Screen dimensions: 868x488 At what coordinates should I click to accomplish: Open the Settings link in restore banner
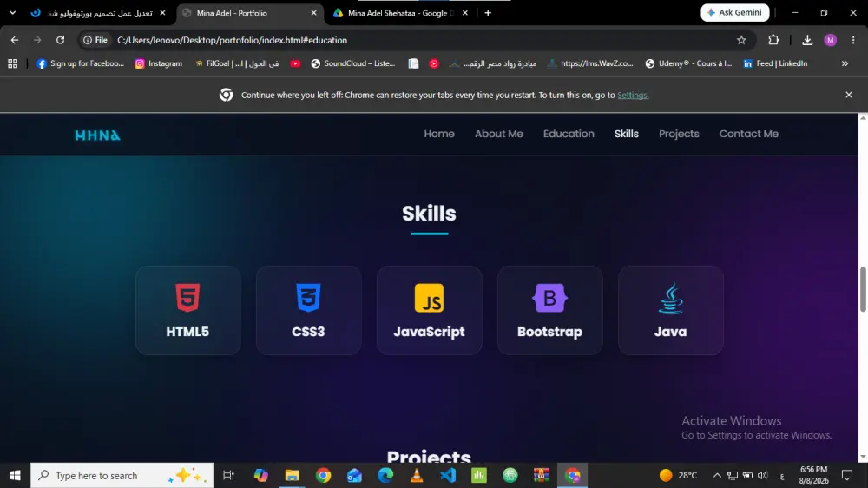pos(633,95)
